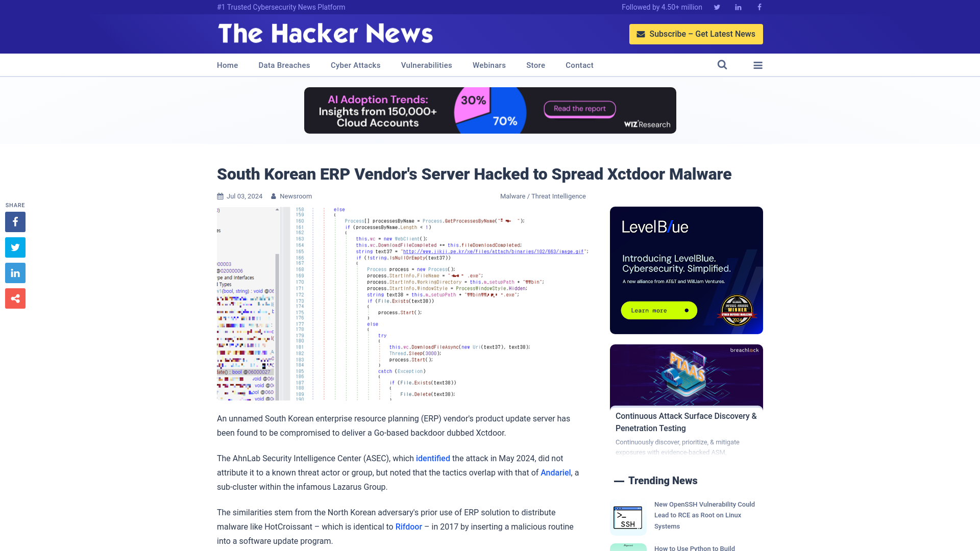The image size is (980, 551).
Task: Open the Data Breaches menu item
Action: 284,65
